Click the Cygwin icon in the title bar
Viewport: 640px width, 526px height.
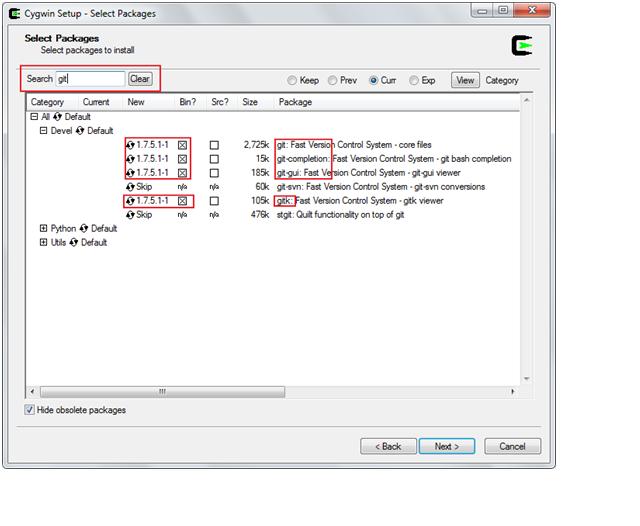pos(15,13)
